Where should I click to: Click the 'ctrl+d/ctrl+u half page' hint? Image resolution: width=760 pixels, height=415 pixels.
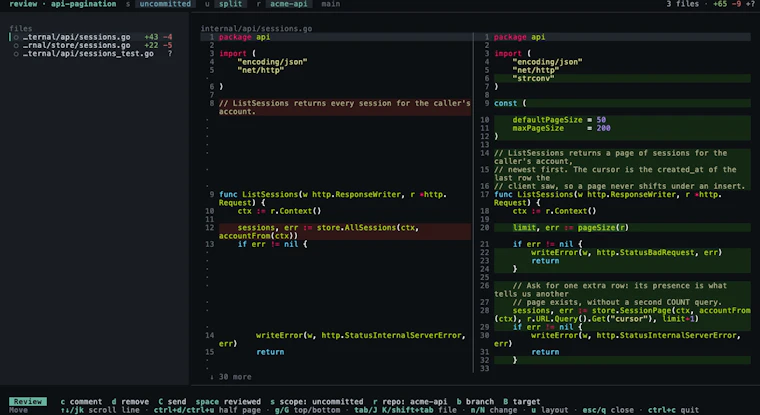click(207, 410)
